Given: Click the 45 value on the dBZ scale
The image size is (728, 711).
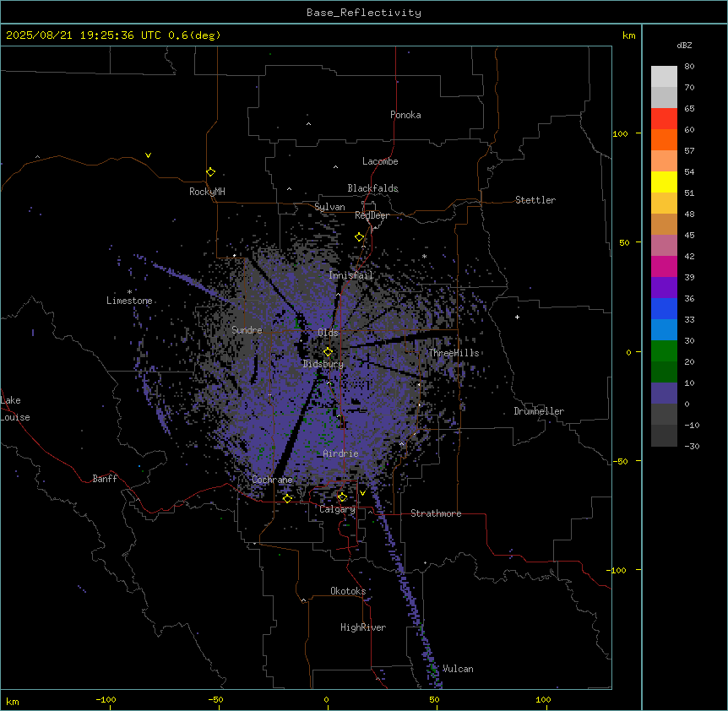Looking at the screenshot, I should point(689,236).
